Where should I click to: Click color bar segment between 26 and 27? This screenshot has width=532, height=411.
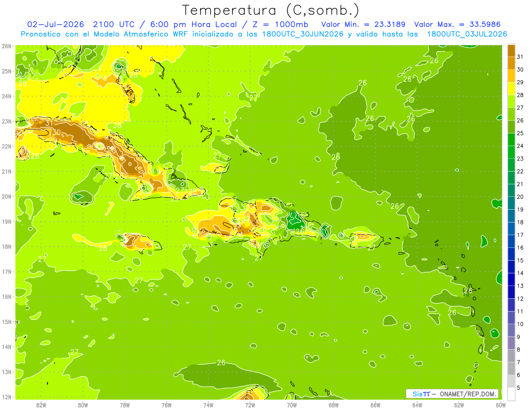pyautogui.click(x=511, y=114)
